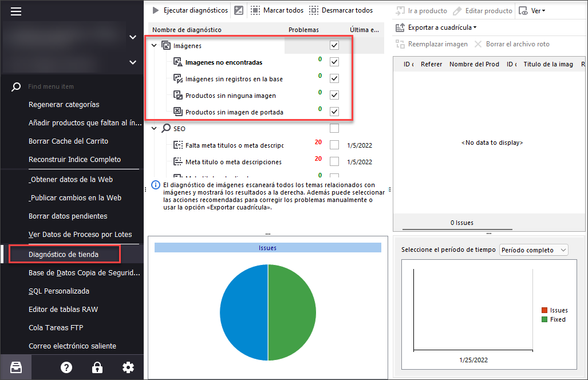Click the Borrar el archivo roto X icon
Screen dimensions: 588x380
pyautogui.click(x=478, y=44)
